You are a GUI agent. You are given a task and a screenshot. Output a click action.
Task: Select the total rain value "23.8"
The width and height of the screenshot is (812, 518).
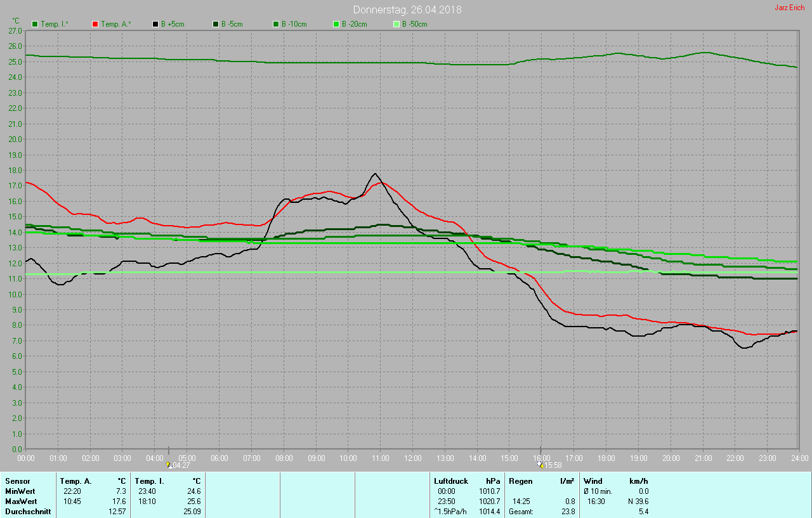[x=568, y=512]
